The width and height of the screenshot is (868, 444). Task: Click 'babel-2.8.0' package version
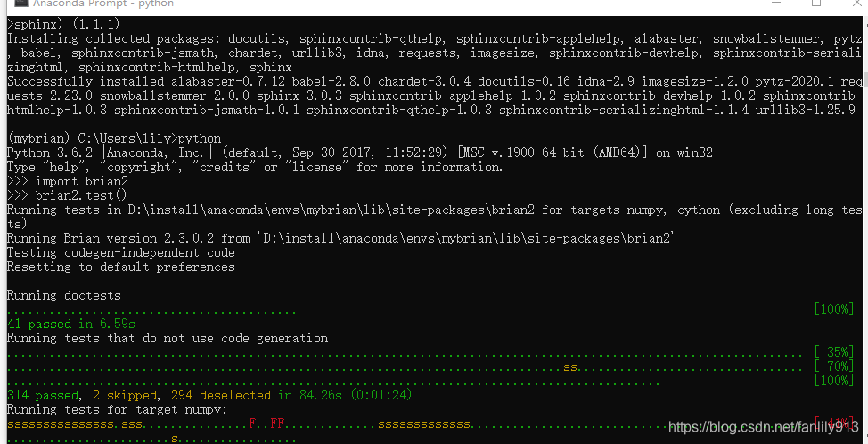point(331,81)
